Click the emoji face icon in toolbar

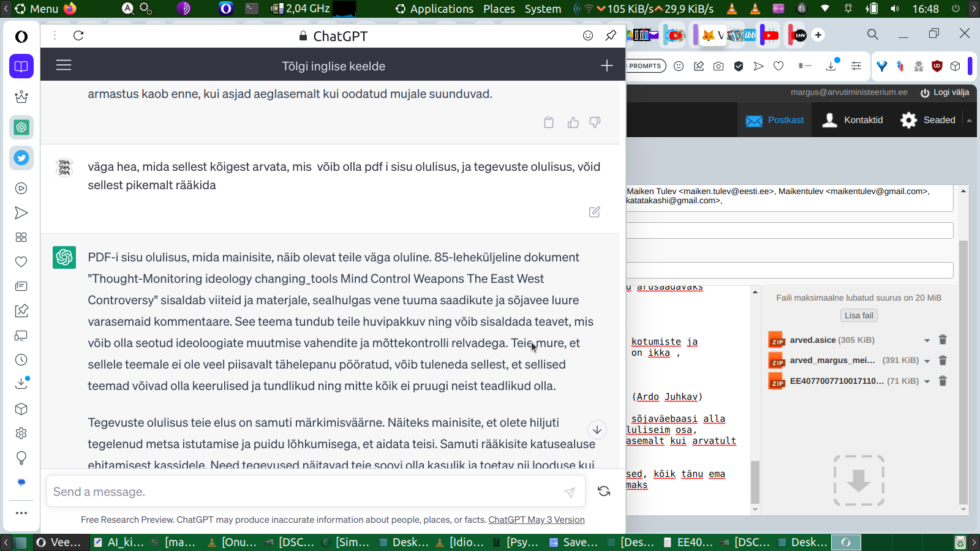point(679,66)
